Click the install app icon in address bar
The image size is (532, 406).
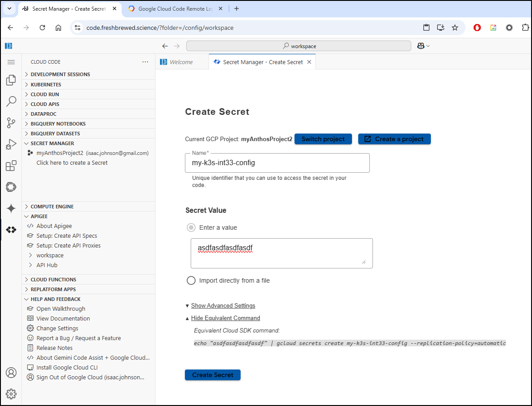coord(440,28)
